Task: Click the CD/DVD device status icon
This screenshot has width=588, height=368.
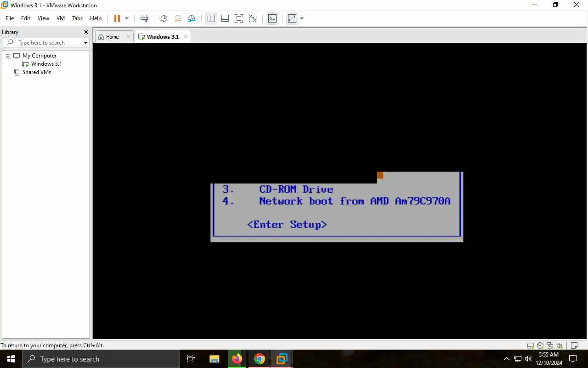Action: 540,345
